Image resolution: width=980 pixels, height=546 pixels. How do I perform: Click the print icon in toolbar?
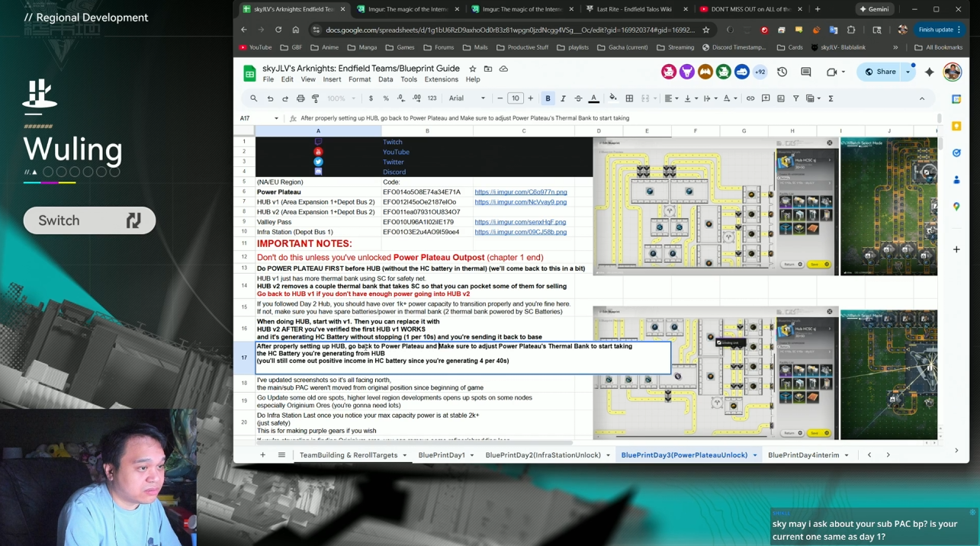[x=300, y=98]
